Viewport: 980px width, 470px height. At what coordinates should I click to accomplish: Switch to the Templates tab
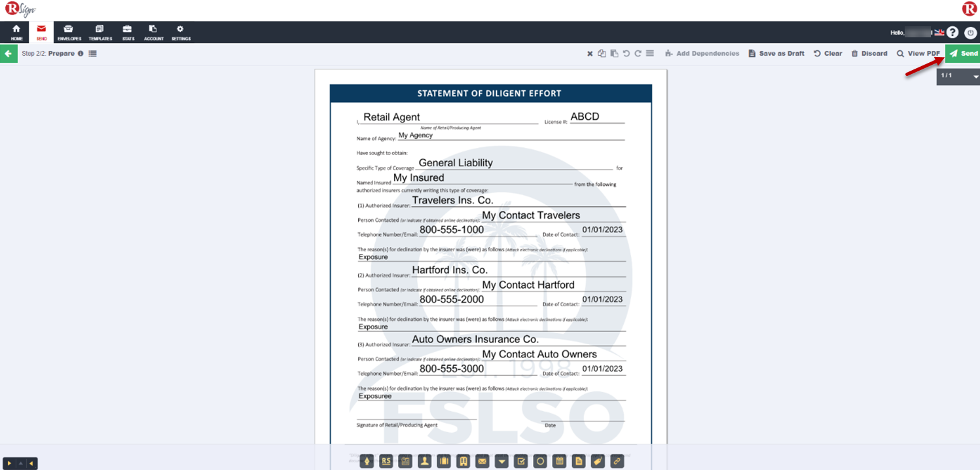[x=100, y=31]
